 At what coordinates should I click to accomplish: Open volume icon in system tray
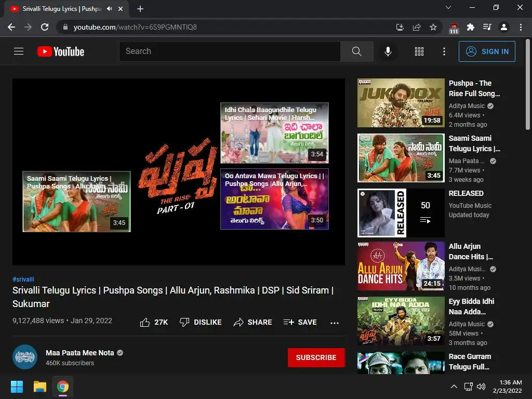[x=481, y=387]
